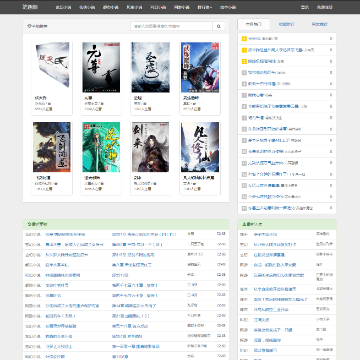The width and height of the screenshot is (360, 360).
Task: Click the icon beside the green sidebar heading
Action: (244, 224)
